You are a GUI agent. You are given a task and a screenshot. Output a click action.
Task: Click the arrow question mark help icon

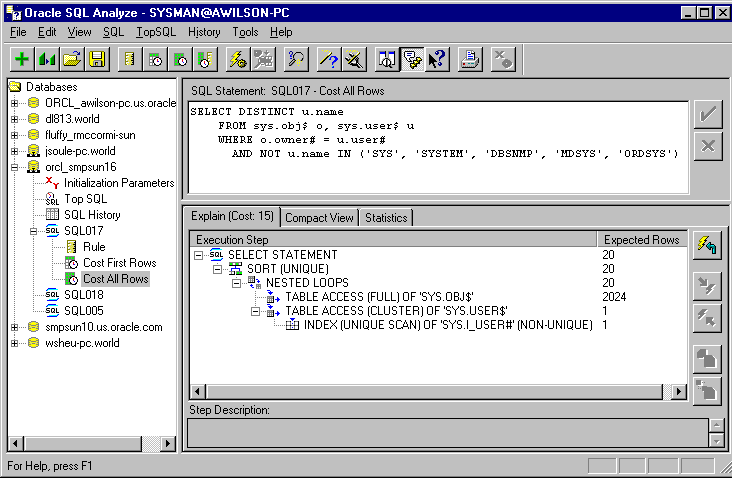(437, 59)
